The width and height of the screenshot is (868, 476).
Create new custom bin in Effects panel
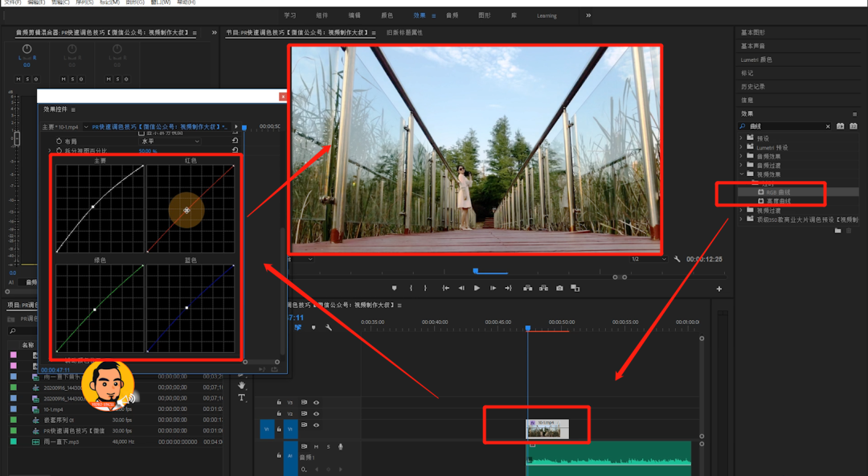(838, 231)
